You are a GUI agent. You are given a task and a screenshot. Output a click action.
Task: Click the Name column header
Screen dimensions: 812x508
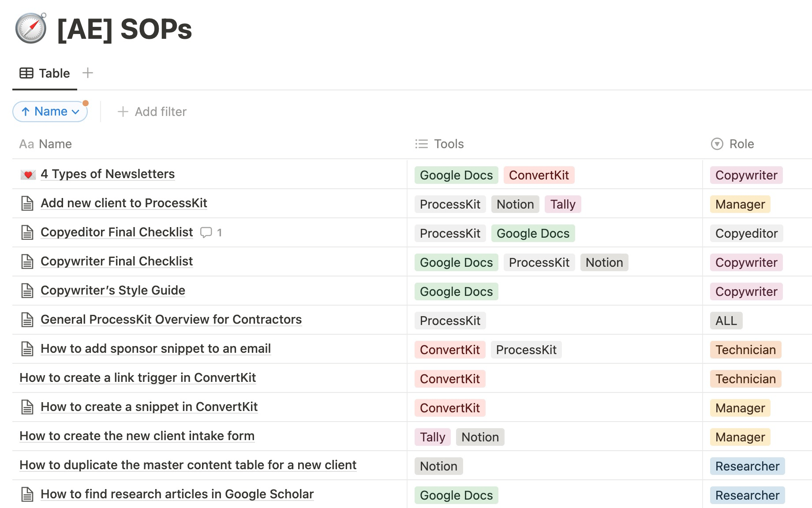coord(45,144)
